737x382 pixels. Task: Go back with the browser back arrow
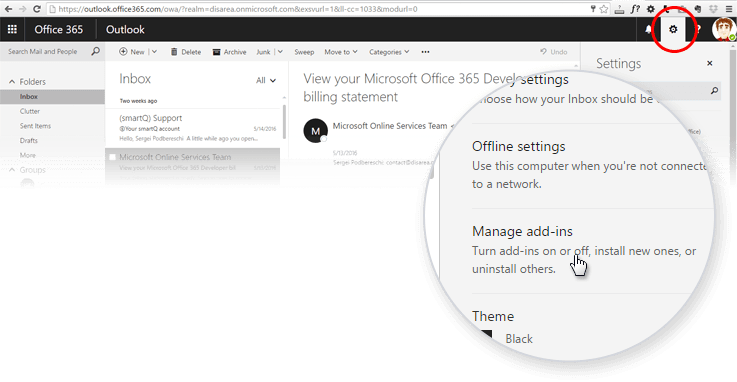click(x=8, y=9)
